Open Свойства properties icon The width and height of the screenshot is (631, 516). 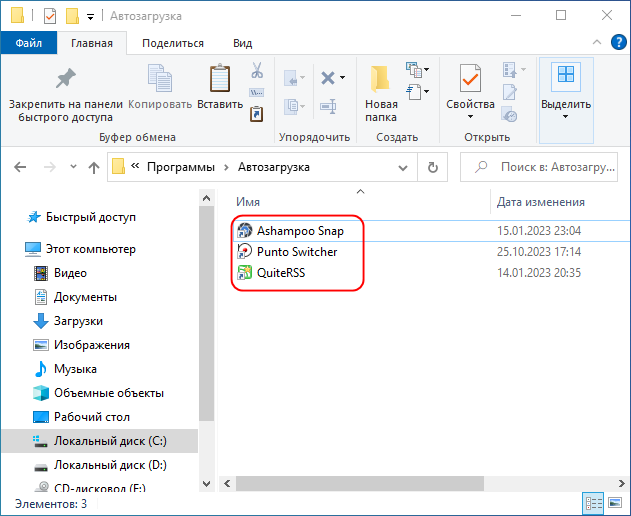click(x=470, y=78)
